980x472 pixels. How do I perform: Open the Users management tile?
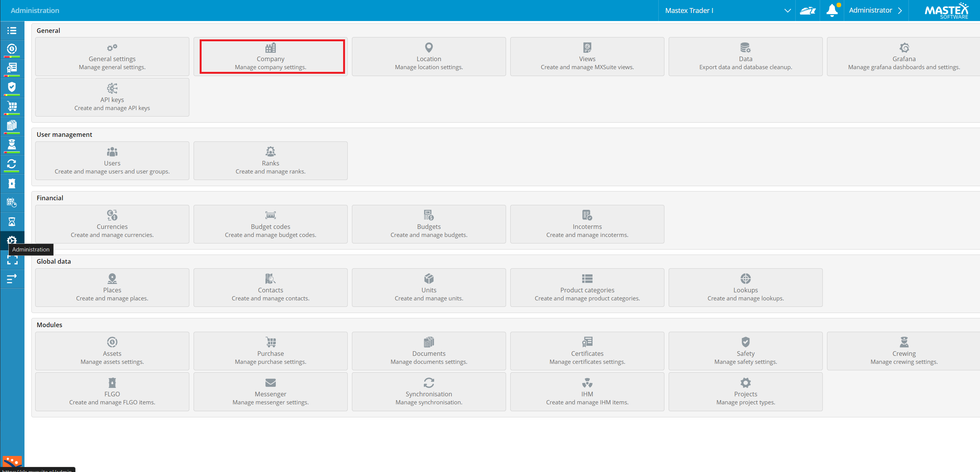pos(112,161)
